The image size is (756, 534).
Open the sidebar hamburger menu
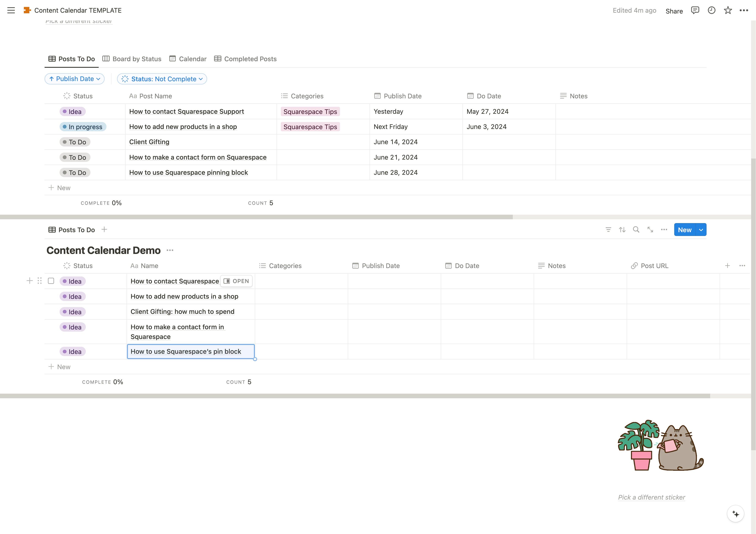pyautogui.click(x=11, y=10)
